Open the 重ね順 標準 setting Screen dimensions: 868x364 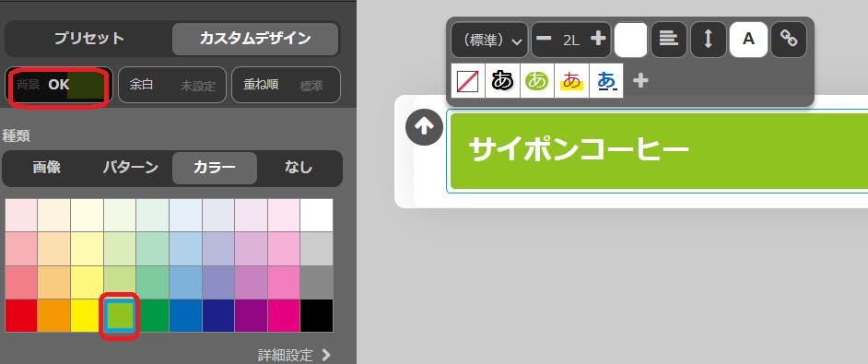point(286,86)
